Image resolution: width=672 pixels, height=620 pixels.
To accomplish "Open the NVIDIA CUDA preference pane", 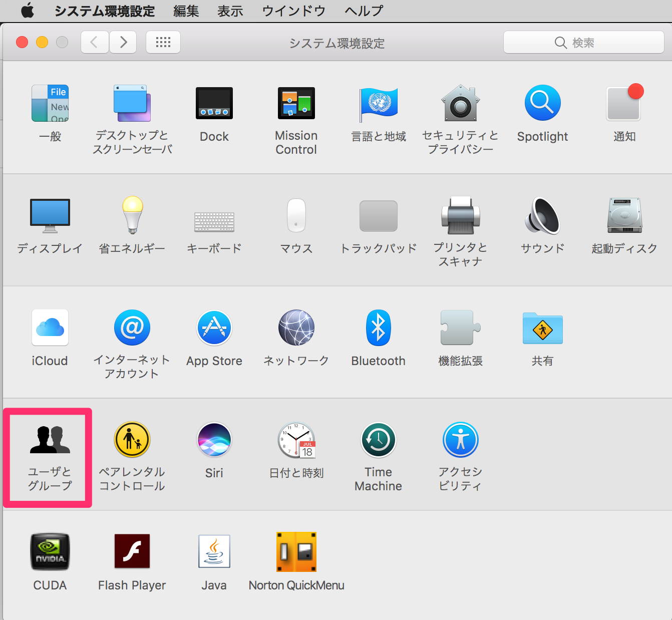I will coord(50,552).
